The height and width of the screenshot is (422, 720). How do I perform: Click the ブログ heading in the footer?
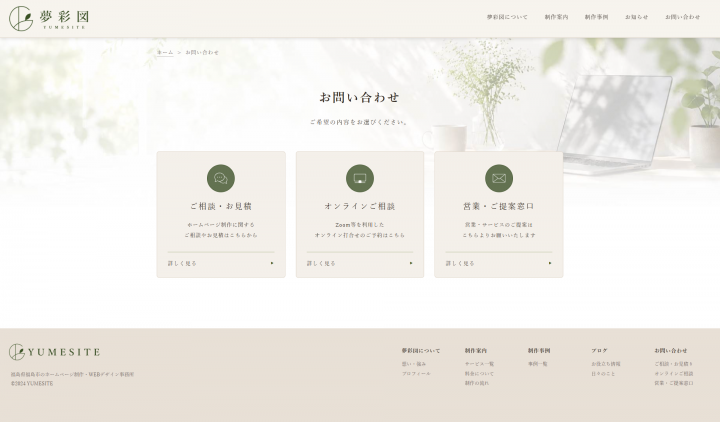click(x=599, y=351)
